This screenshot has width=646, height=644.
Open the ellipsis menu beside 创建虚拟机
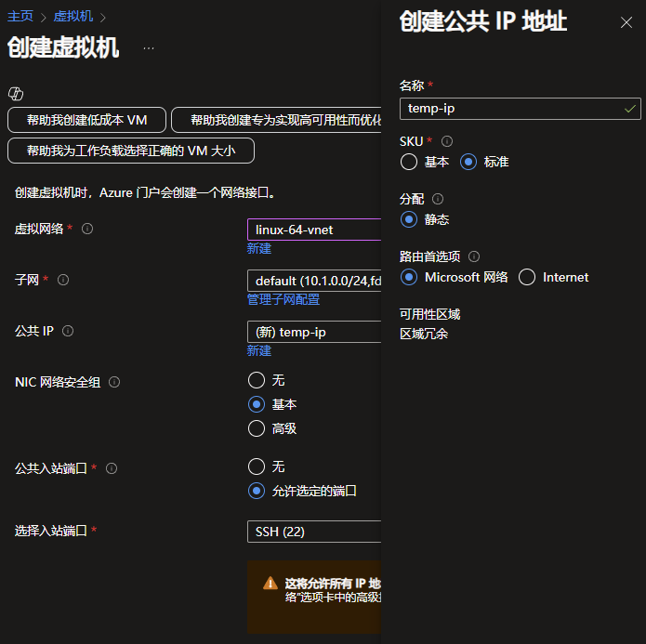[x=149, y=47]
